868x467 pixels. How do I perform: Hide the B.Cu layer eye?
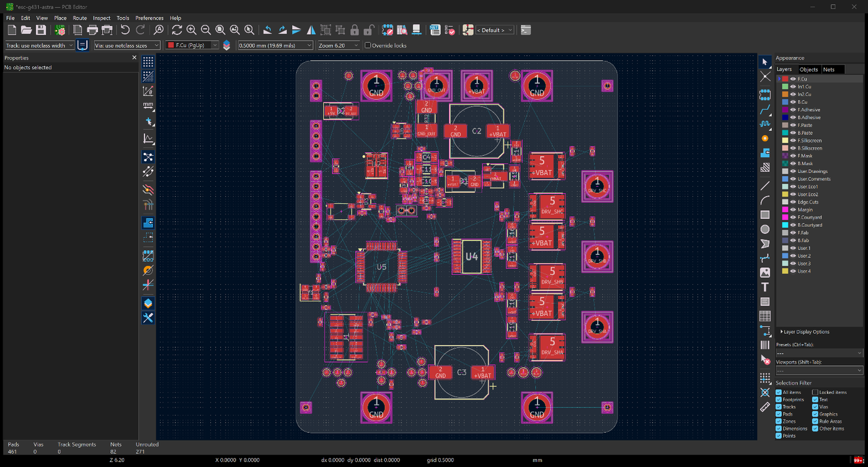point(792,102)
